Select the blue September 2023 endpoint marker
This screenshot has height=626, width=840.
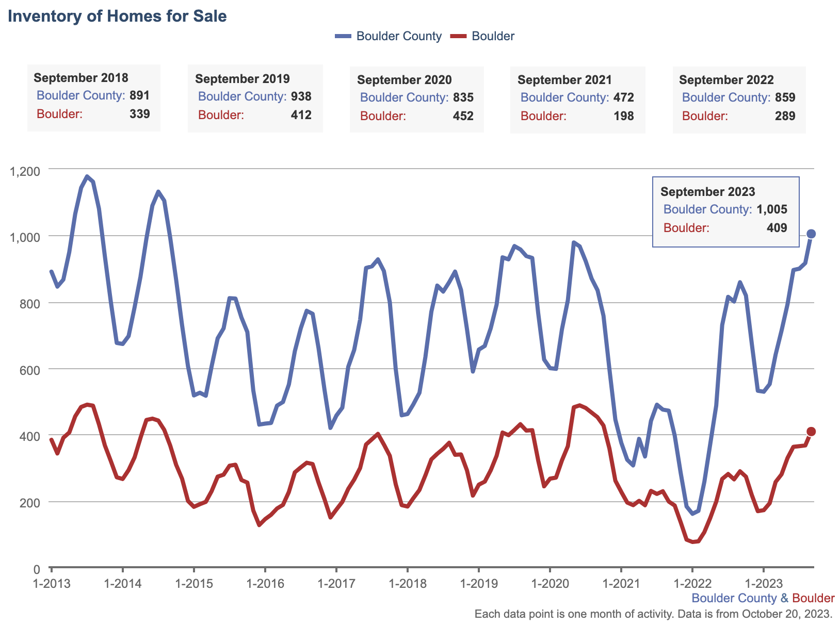(811, 234)
